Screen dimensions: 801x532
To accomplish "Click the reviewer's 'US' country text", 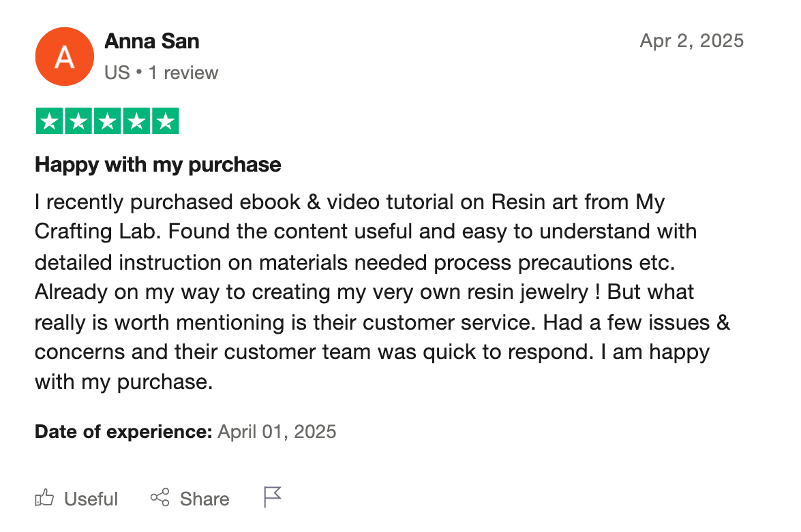I will [x=117, y=73].
